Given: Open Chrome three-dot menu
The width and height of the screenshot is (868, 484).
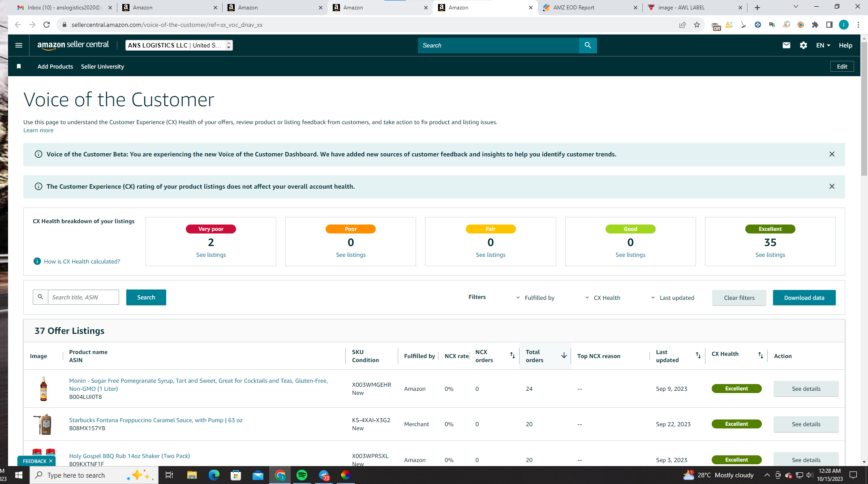Looking at the screenshot, I should 858,25.
